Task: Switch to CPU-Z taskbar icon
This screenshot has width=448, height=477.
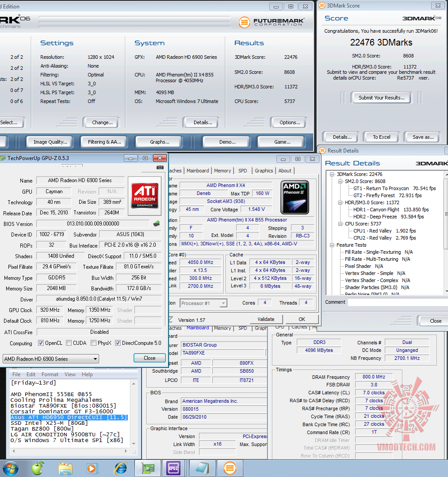Action: [x=173, y=468]
